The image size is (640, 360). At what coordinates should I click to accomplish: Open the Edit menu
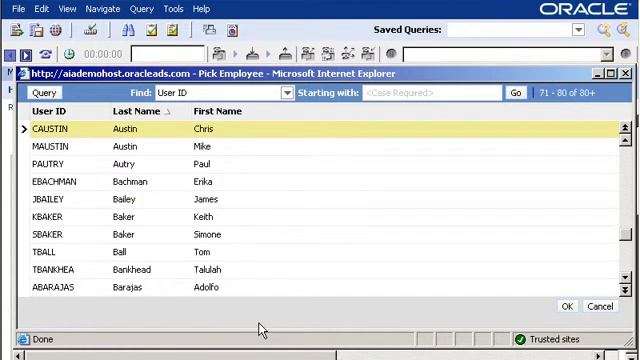click(41, 9)
